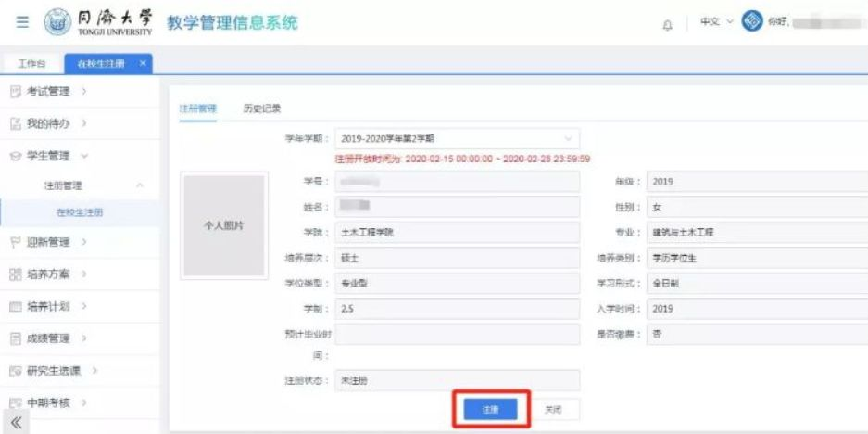Select 在校生注册 in the sidebar
868x434 pixels.
click(80, 212)
